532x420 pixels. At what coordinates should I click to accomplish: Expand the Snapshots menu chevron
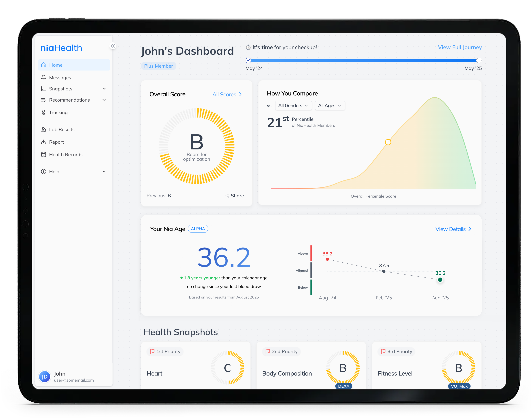[x=104, y=89]
